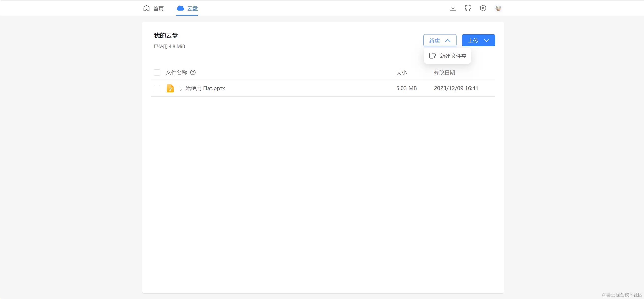Viewport: 644px width, 299px height.
Task: Check the checkbox for 开始使用 Flat.pptx
Action: point(157,88)
